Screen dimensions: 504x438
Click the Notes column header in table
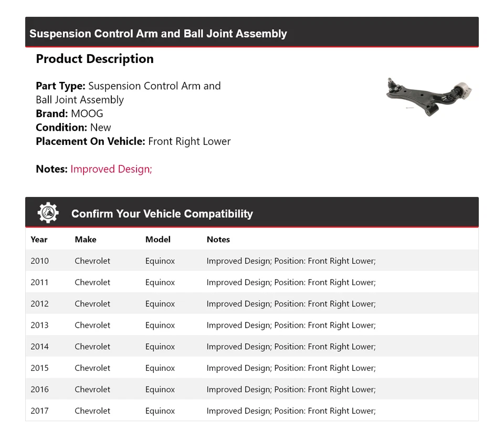pyautogui.click(x=218, y=239)
